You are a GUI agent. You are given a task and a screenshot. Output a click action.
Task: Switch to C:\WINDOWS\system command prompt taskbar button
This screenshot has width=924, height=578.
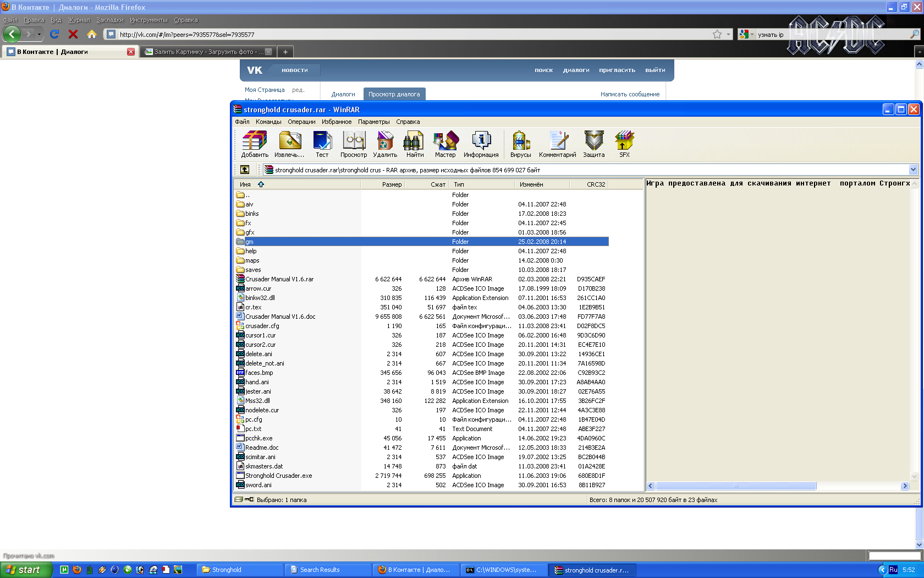(504, 570)
